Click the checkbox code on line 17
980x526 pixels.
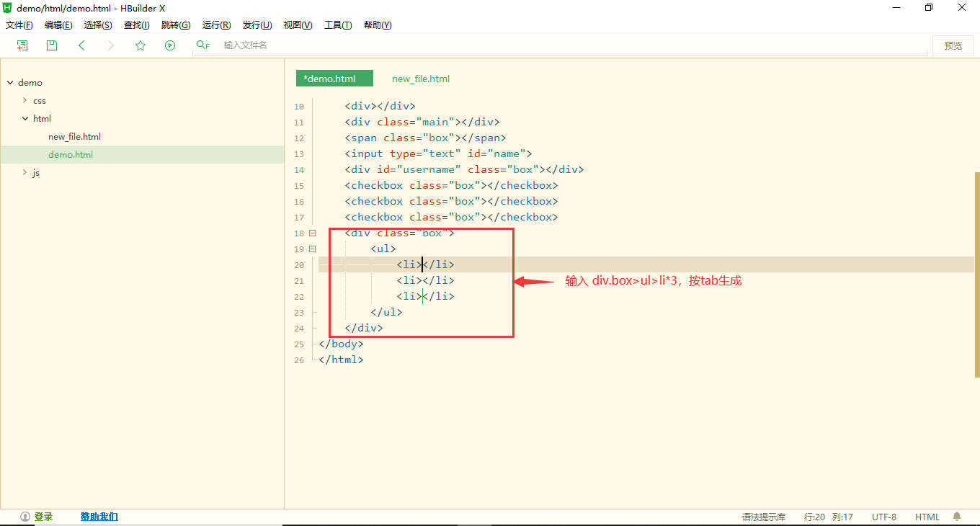click(x=451, y=217)
